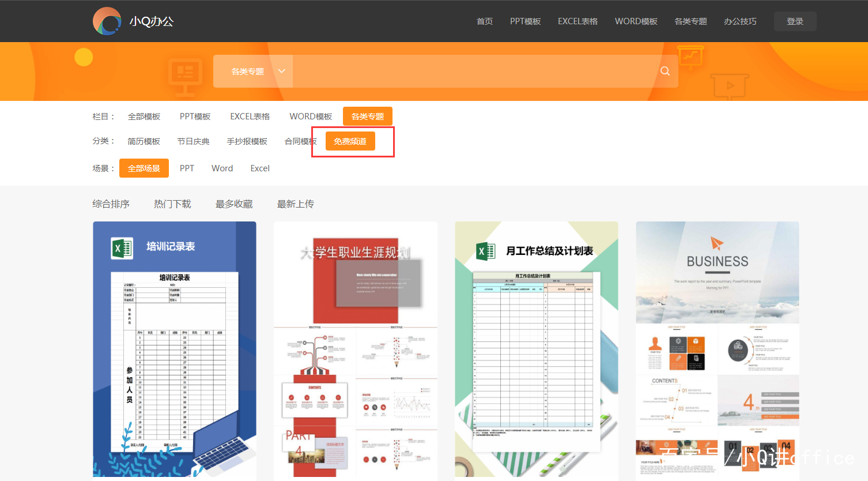This screenshot has height=481, width=868.
Task: Choose 节日庆典 in the 分类 filter
Action: (x=193, y=141)
